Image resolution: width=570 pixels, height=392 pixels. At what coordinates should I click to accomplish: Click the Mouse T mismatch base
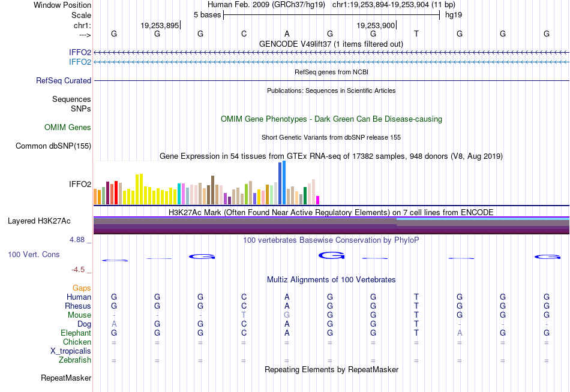coord(244,315)
